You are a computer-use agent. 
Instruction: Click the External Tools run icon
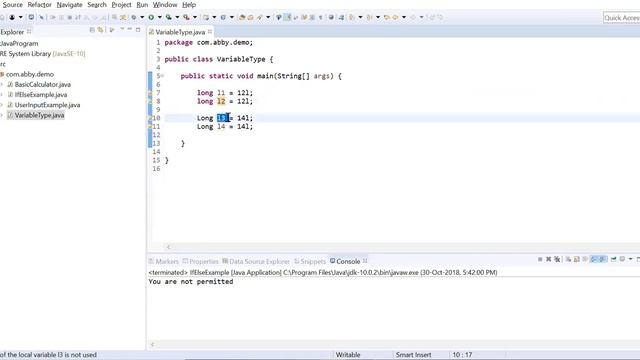(186, 17)
